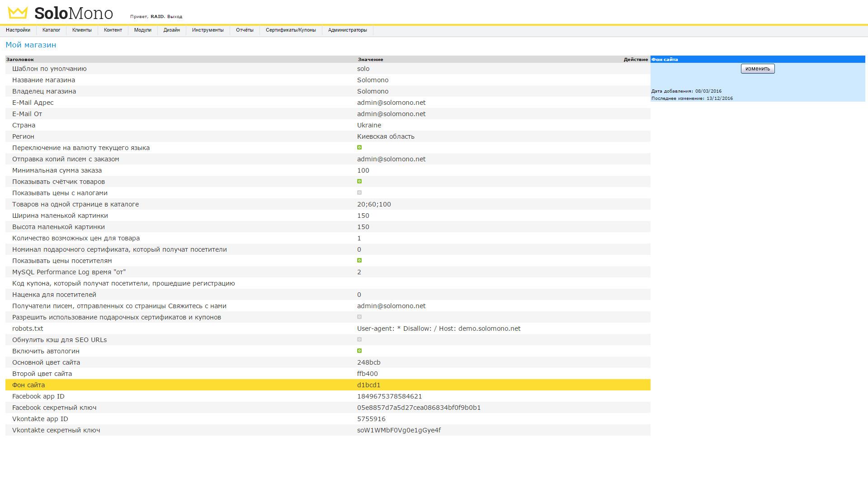Image resolution: width=868 pixels, height=488 pixels.
Task: Open the Сертификаты/Купоны menu
Action: pyautogui.click(x=291, y=30)
